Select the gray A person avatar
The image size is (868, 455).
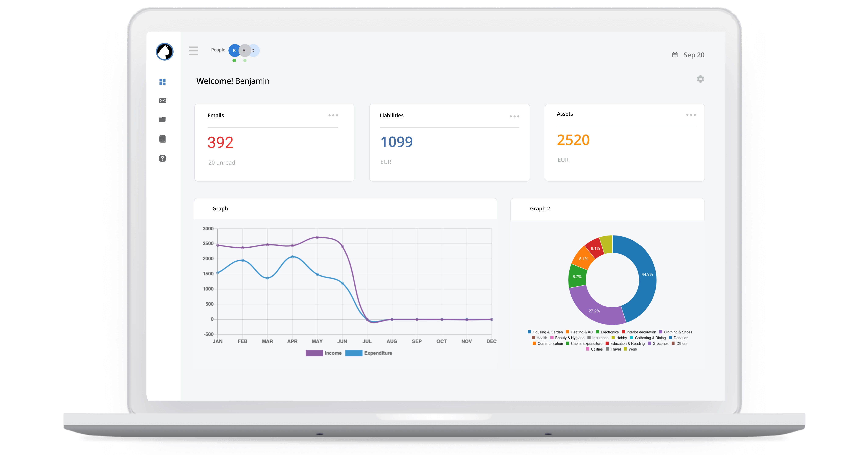coord(245,50)
